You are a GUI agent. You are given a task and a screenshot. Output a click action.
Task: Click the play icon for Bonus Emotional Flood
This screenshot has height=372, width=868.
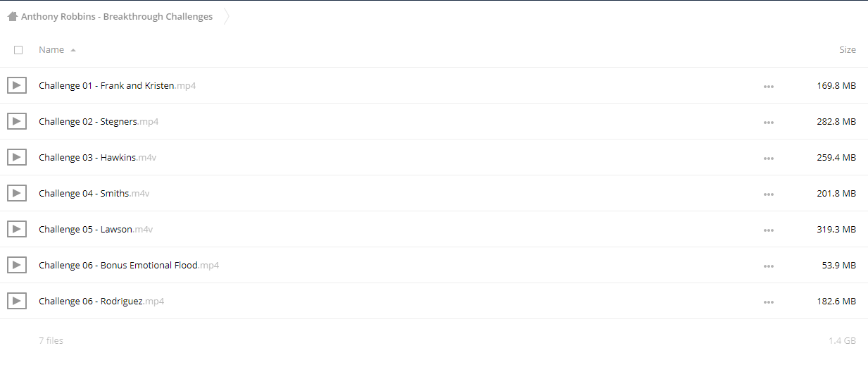[x=17, y=265]
